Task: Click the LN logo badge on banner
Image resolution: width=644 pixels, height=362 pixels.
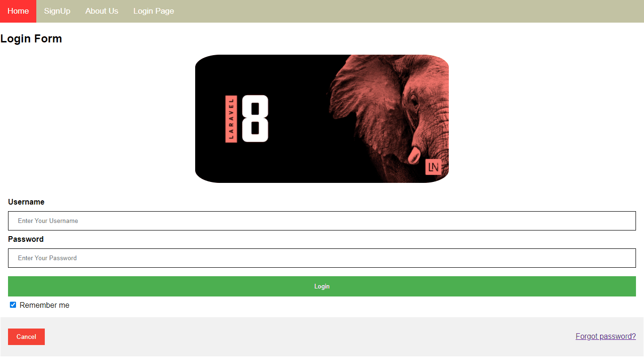Action: click(433, 167)
